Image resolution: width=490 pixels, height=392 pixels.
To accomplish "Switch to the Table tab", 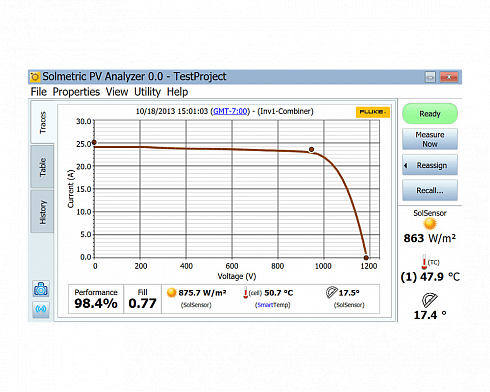I will tap(42, 167).
